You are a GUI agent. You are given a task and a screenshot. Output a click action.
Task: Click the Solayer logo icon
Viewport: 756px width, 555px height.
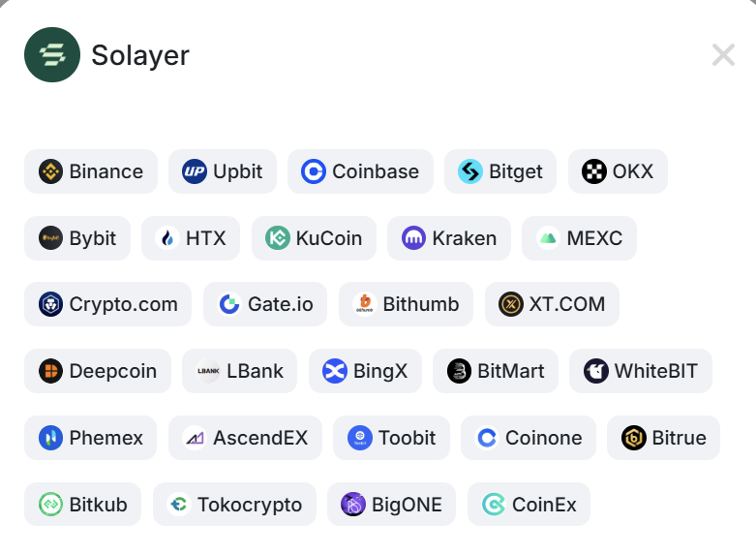[52, 54]
